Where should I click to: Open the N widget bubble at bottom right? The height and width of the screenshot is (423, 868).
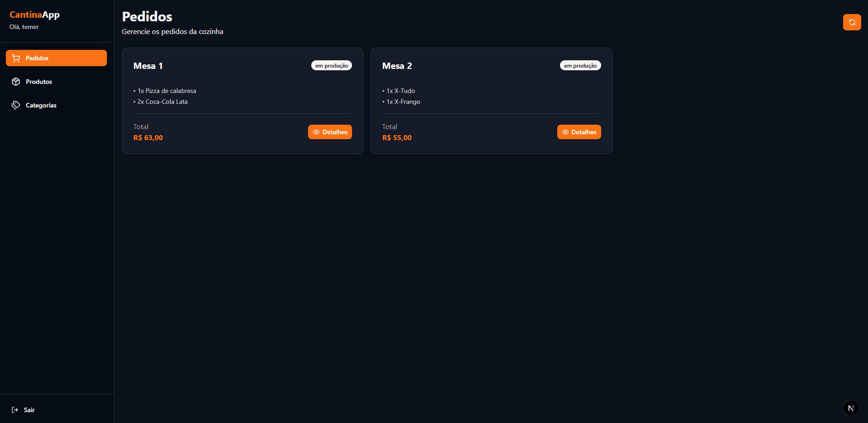coord(850,408)
